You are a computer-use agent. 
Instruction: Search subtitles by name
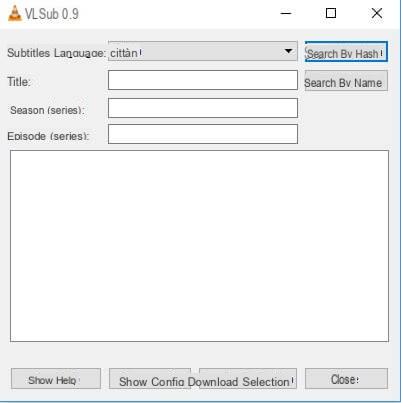coord(346,81)
